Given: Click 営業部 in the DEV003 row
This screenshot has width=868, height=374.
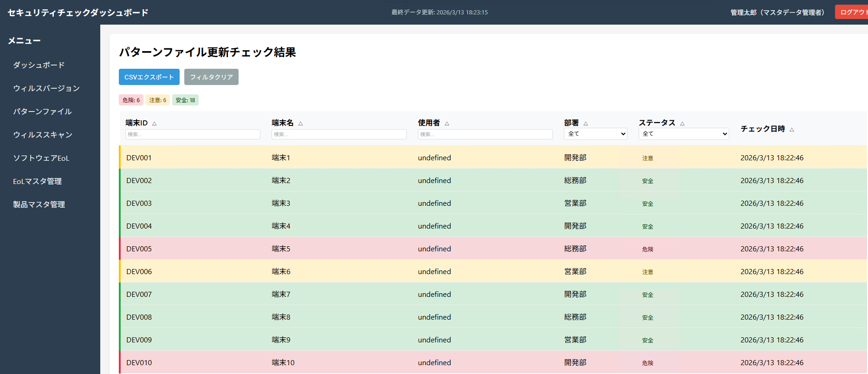Looking at the screenshot, I should (575, 203).
